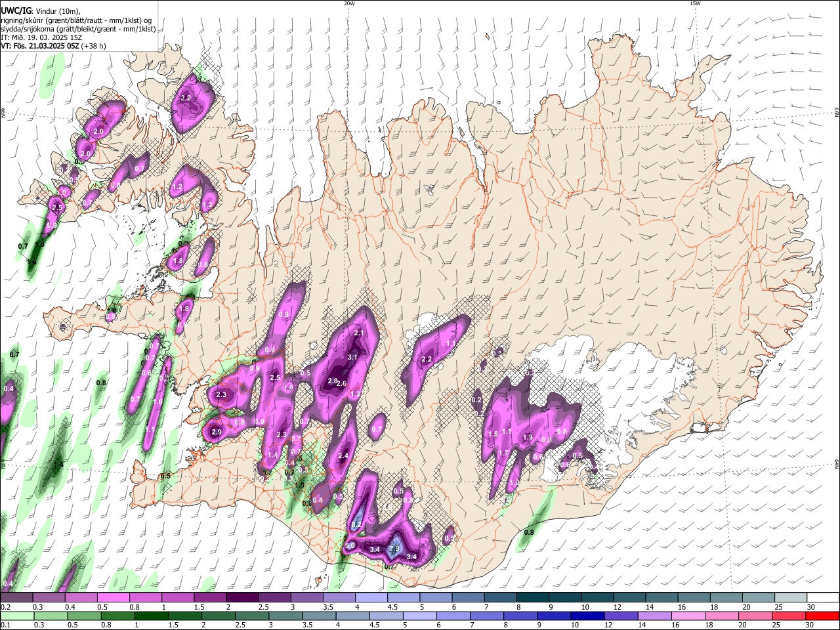Click the 'VT: Fös. 21.03.2025 05Z (+38 h)' line
The height and width of the screenshot is (630, 840).
coord(53,46)
